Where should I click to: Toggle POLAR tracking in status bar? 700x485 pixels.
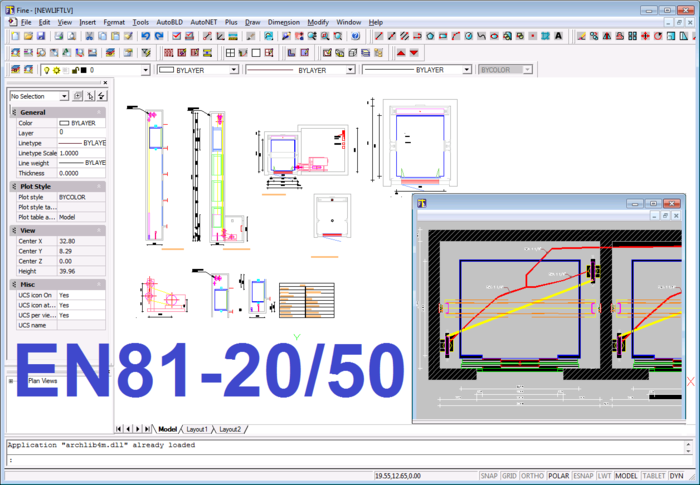pyautogui.click(x=560, y=477)
